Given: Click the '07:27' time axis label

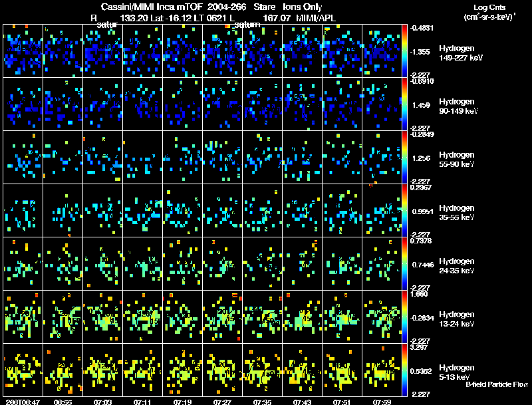Looking at the screenshot, I should 222,402.
